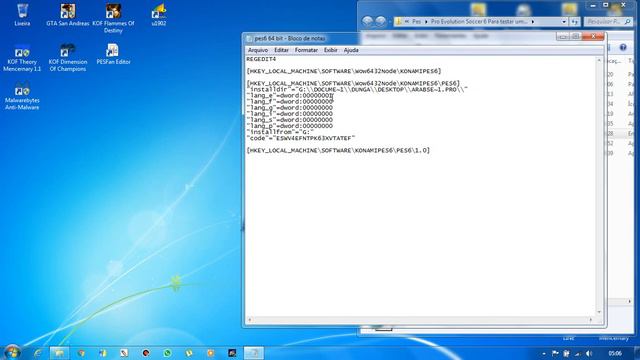Click the Explorer search input field
The height and width of the screenshot is (360, 640).
[604, 22]
